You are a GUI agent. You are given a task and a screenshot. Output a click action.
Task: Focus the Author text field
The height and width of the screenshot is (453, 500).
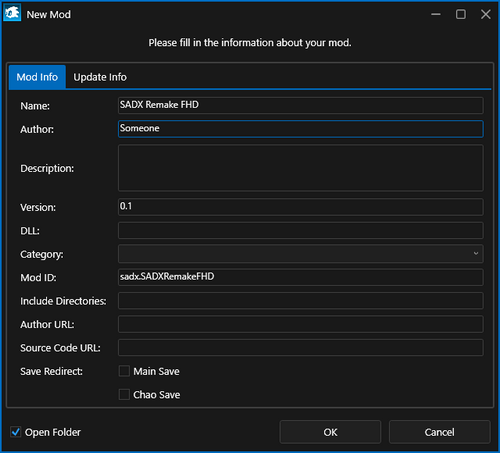click(x=301, y=129)
